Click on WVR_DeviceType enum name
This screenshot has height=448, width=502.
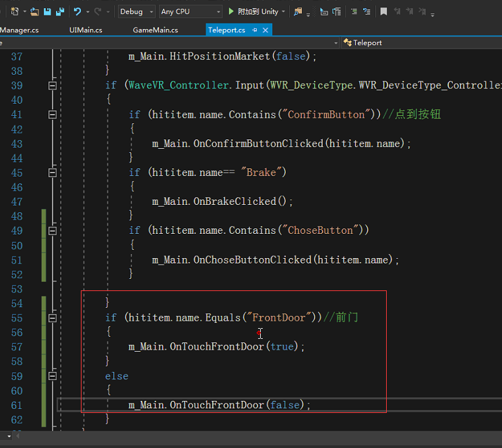[x=311, y=85]
